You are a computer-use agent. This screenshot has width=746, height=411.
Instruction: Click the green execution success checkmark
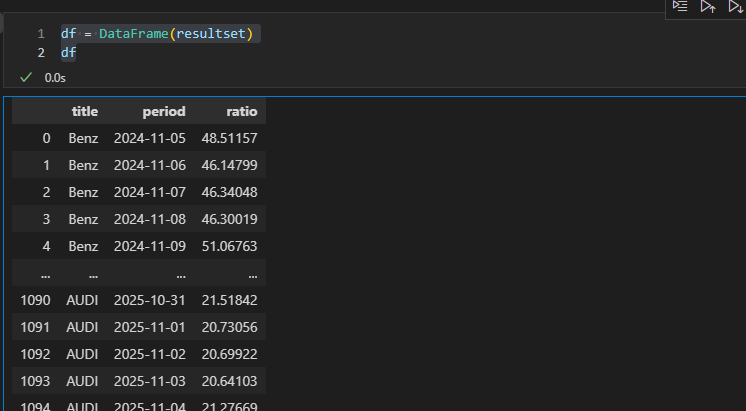(x=26, y=77)
